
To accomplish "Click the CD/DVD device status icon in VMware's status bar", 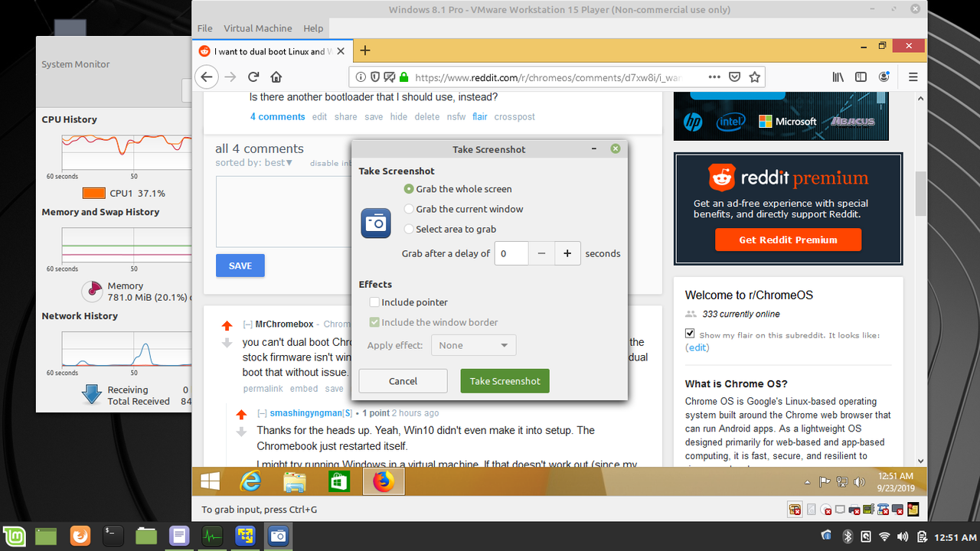I will point(827,509).
